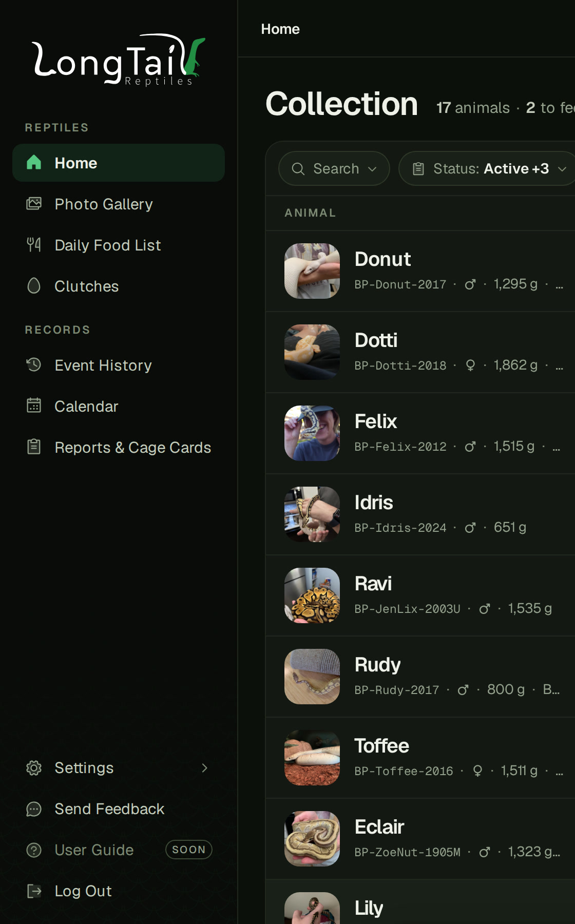Click the ID BP-ZoeNut-1905M

click(407, 852)
